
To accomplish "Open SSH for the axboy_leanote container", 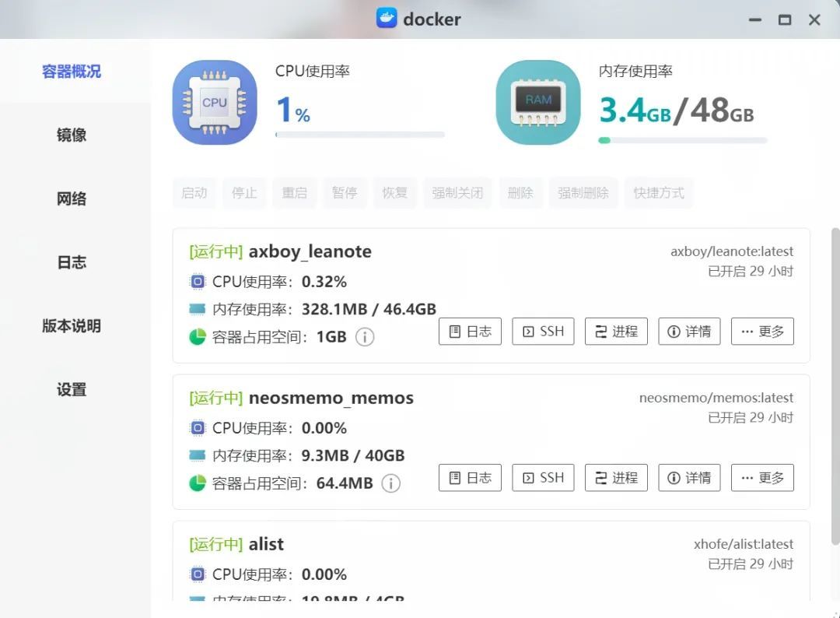I will (543, 332).
